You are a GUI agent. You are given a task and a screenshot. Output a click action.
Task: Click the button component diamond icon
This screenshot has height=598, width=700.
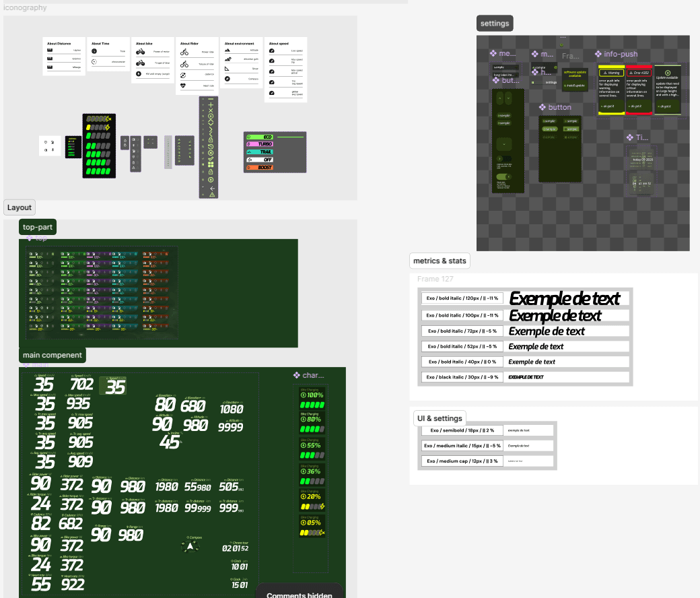pyautogui.click(x=542, y=107)
